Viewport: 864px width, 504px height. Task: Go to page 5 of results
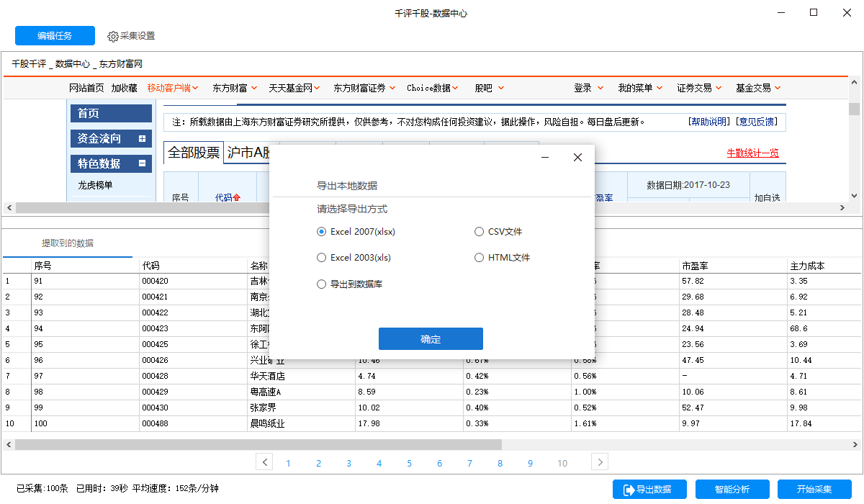coord(410,463)
